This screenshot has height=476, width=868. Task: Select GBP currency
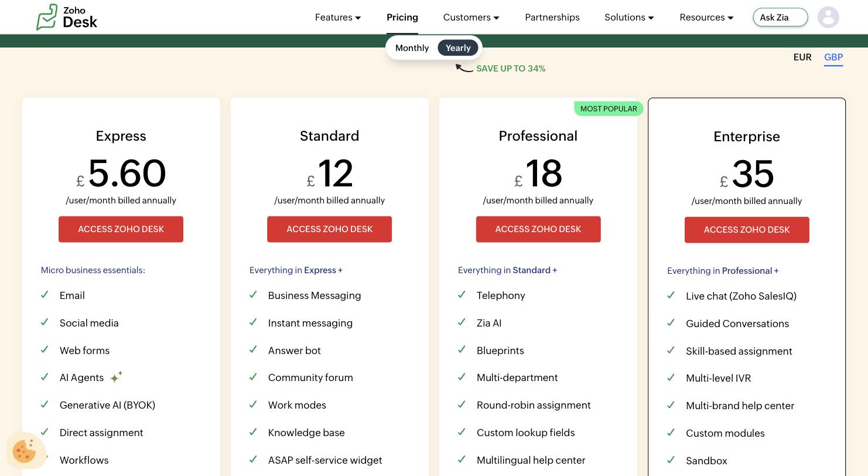point(833,57)
